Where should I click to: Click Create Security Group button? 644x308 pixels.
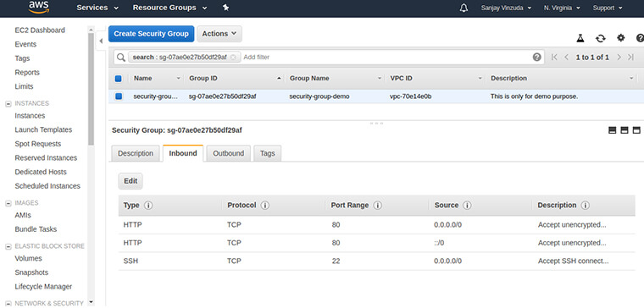(151, 34)
